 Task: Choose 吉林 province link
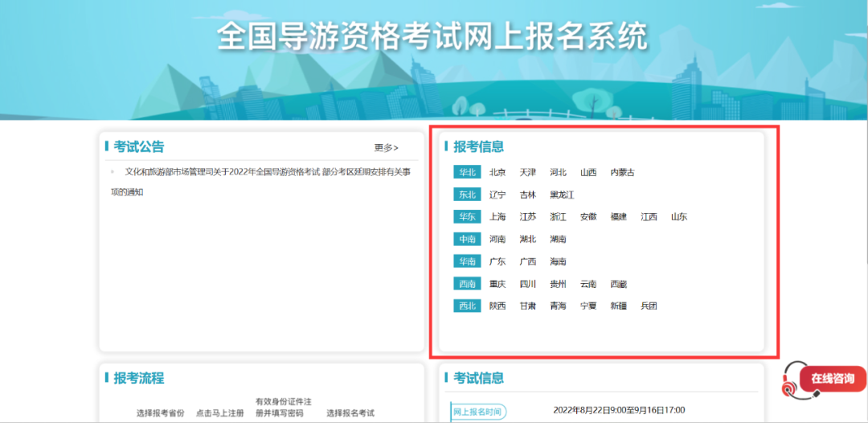coord(528,195)
